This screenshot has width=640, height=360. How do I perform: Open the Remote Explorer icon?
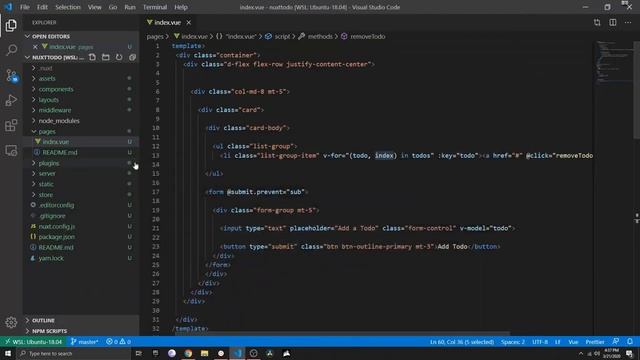coord(11,151)
